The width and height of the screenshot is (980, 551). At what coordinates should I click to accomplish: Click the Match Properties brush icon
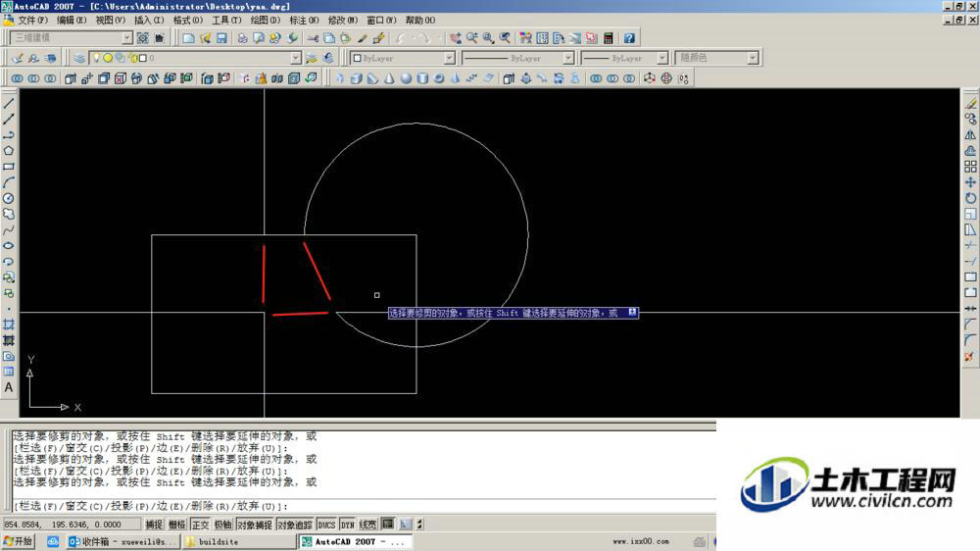pos(362,38)
